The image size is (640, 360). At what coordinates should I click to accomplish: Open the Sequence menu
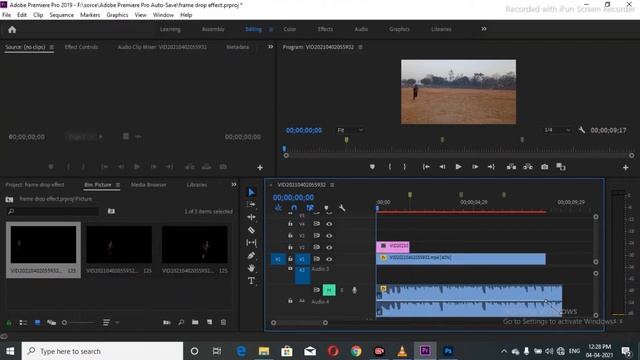pyautogui.click(x=62, y=15)
